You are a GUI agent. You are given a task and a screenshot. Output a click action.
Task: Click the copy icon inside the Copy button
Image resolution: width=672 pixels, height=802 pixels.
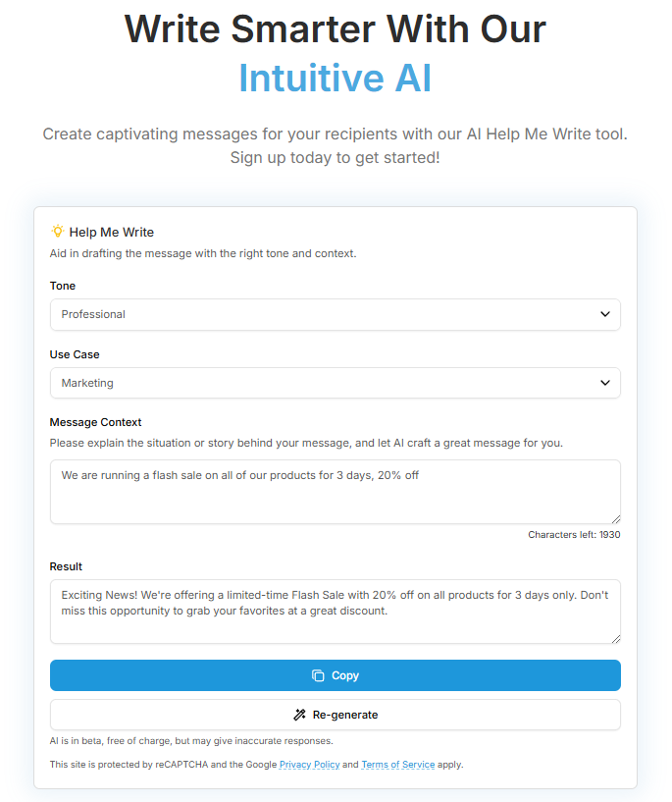[318, 675]
